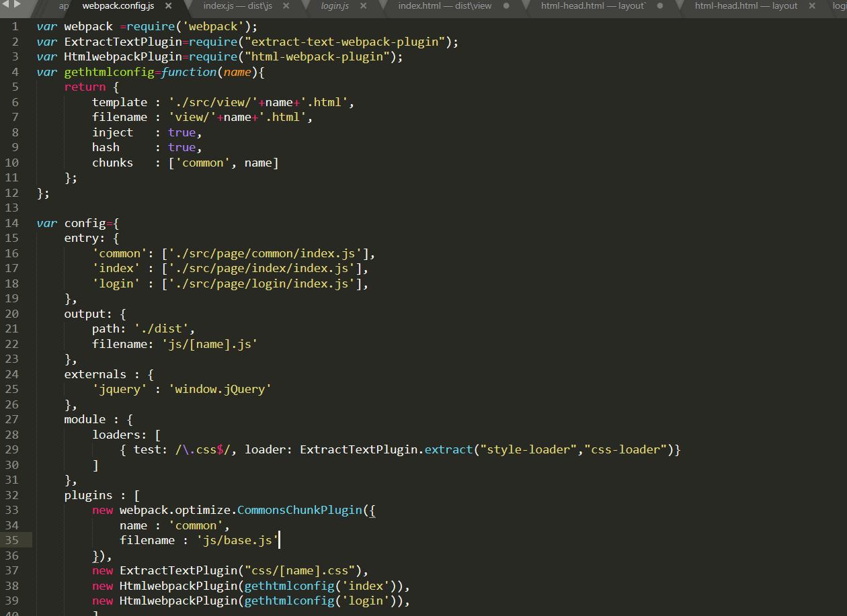Open the partially visible 'ap' tab
The image size is (847, 616).
pos(63,6)
